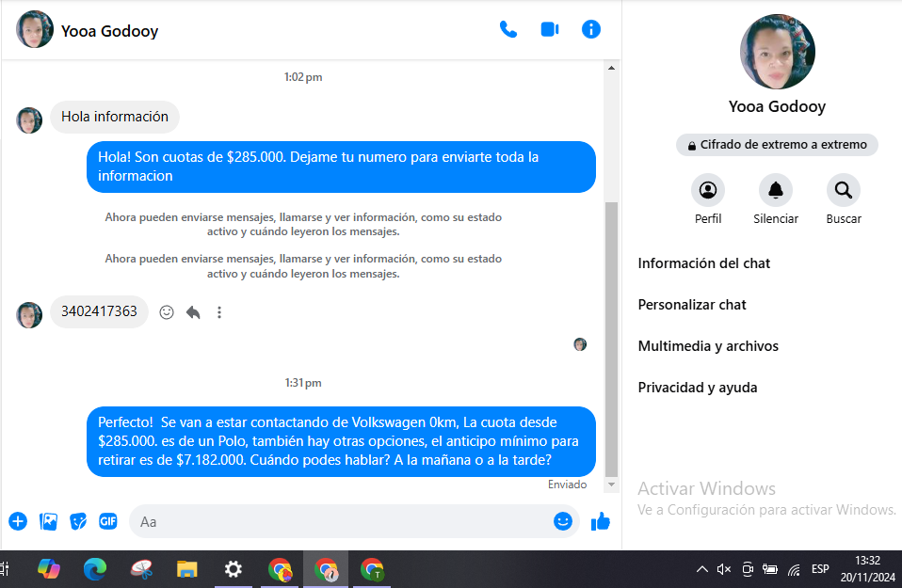The height and width of the screenshot is (588, 902).
Task: Open the GIF picker
Action: pos(108,521)
